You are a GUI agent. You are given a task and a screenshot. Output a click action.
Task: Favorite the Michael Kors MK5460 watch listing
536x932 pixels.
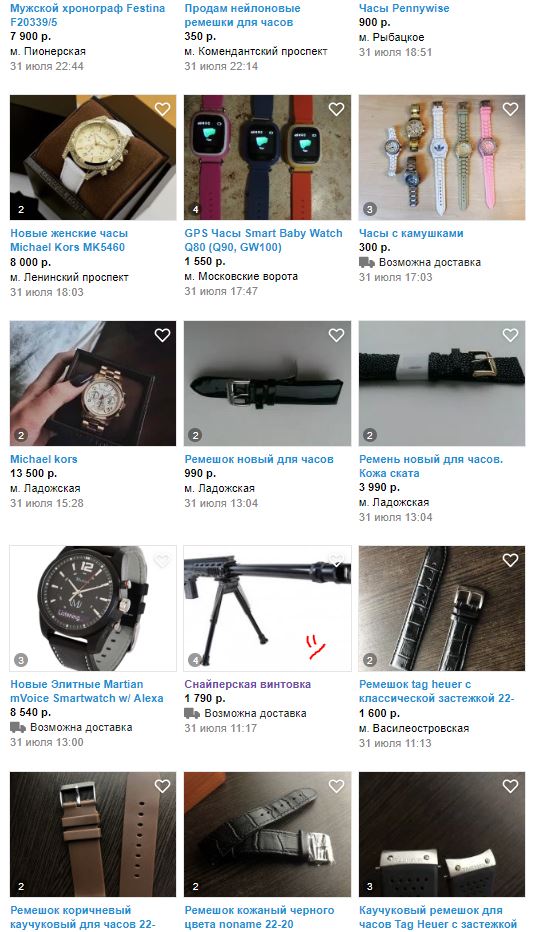coord(162,109)
